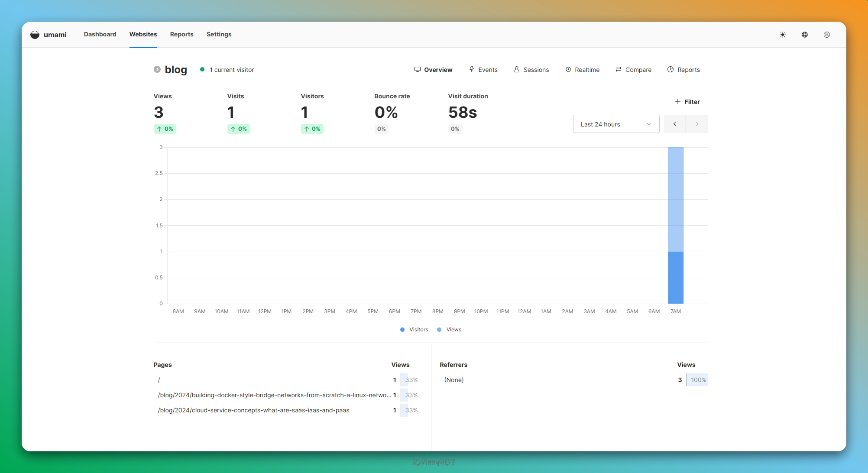Click the plus Filter button
The width and height of the screenshot is (868, 473).
(x=687, y=102)
